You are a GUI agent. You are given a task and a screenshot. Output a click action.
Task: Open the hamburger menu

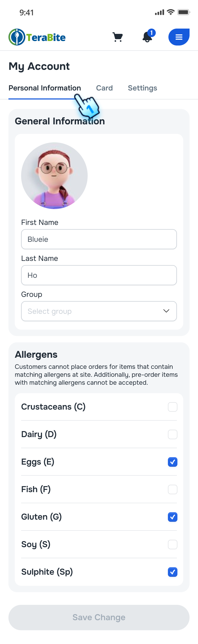click(x=179, y=37)
